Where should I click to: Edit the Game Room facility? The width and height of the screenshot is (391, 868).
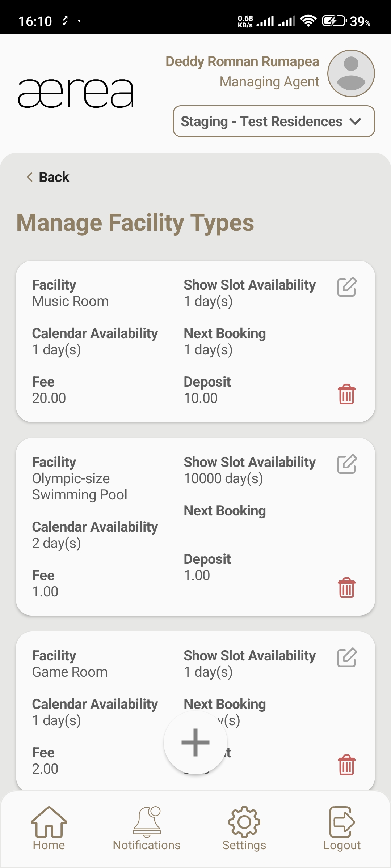[347, 658]
